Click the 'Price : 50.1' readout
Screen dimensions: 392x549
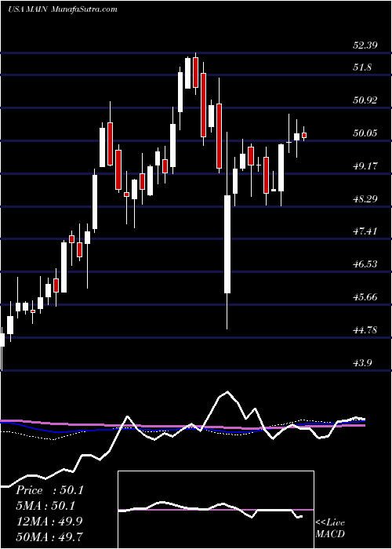point(49,490)
